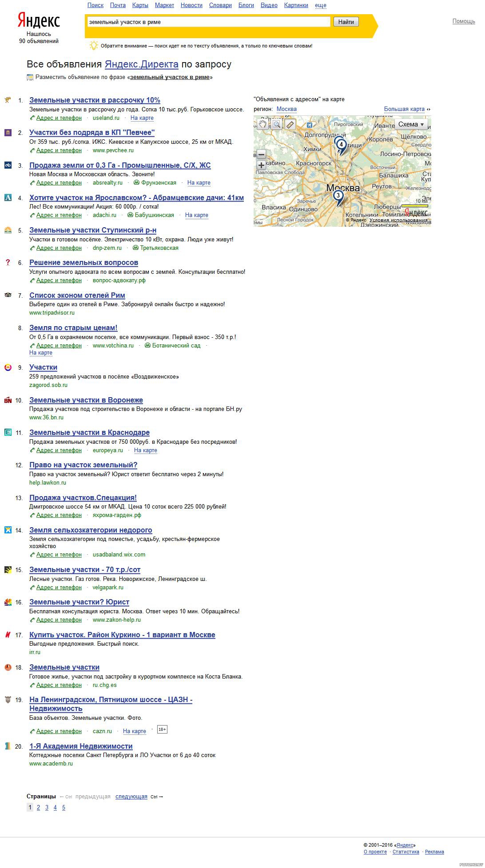Viewport: 485px width, 868px height.
Task: Open the Условия использования link on the map
Action: (398, 220)
